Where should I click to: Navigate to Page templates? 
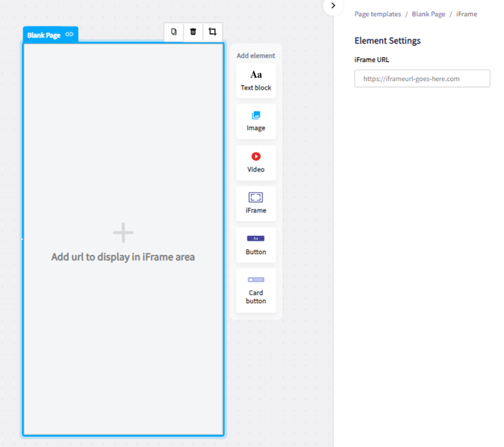click(377, 14)
